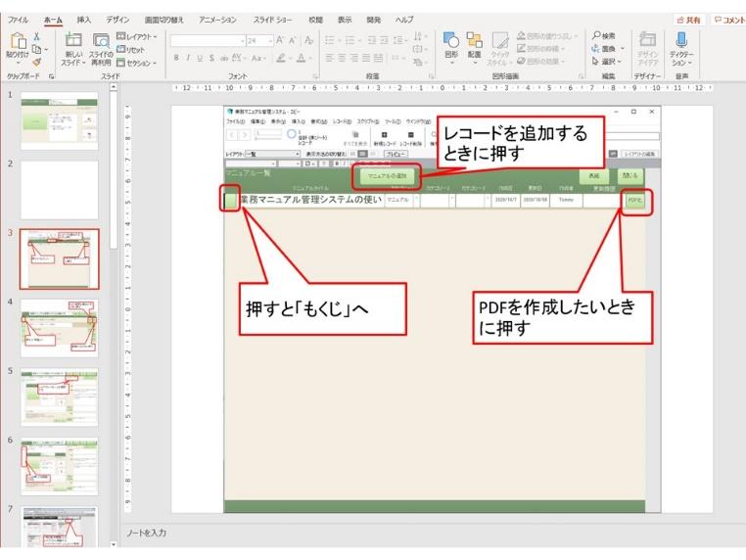Open the font name combo box
This screenshot has width=746, height=560.
pos(208,40)
